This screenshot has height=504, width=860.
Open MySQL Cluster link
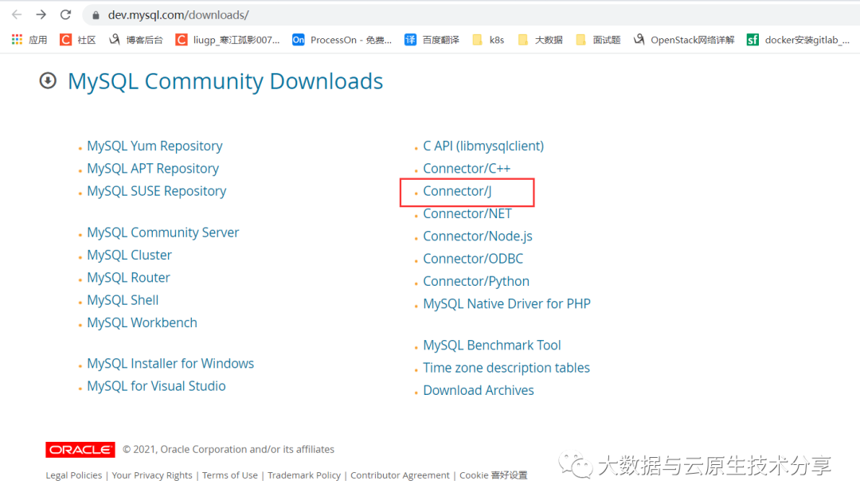point(130,255)
